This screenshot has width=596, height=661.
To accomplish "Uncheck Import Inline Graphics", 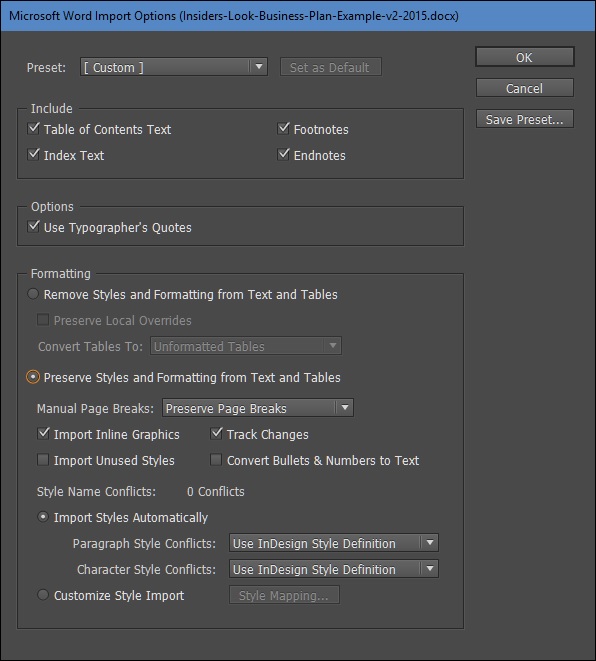I will tap(43, 433).
